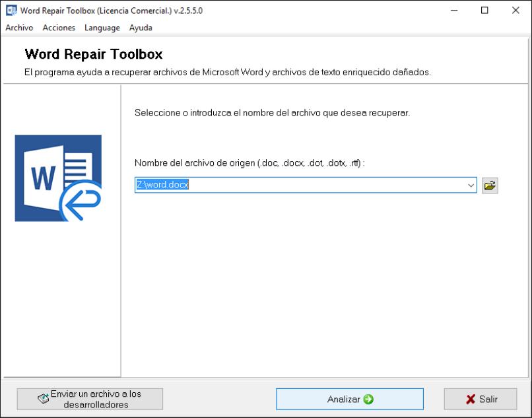The height and width of the screenshot is (418, 532).
Task: Open the Language menu
Action: [x=101, y=28]
